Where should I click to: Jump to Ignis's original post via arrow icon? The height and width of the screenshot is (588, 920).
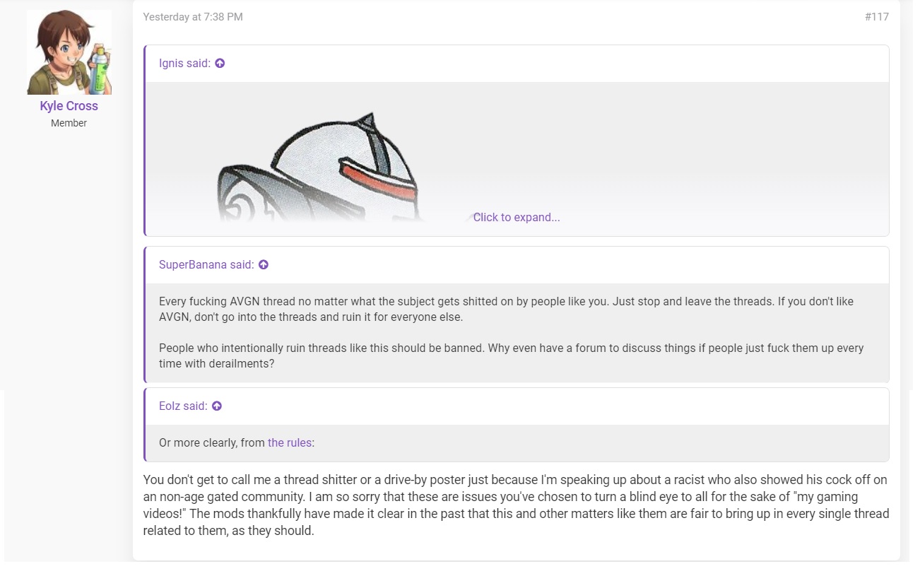click(220, 64)
